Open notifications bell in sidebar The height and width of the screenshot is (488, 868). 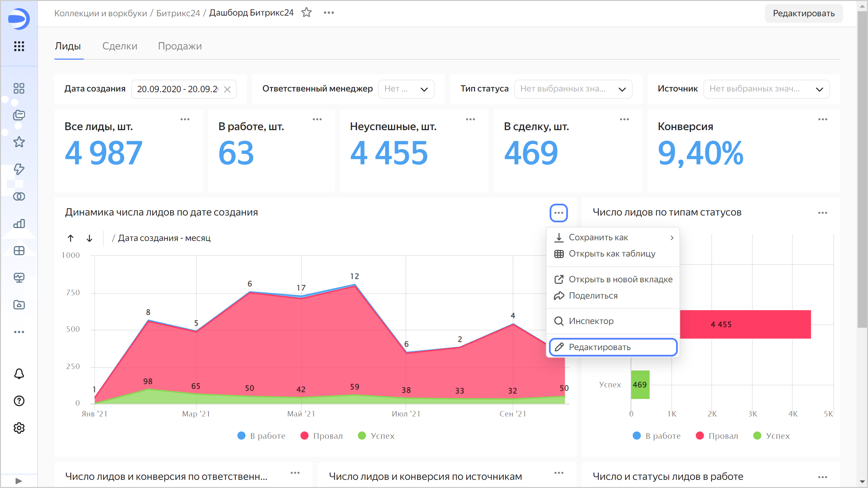[19, 374]
